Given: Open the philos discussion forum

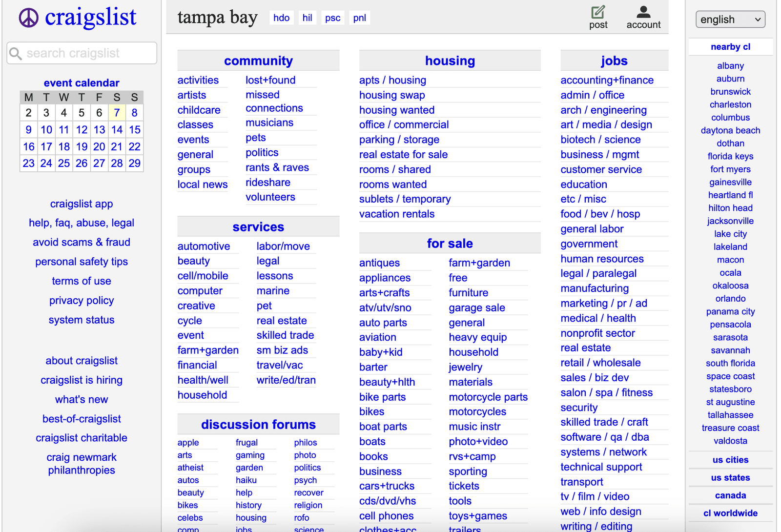Looking at the screenshot, I should (x=305, y=443).
